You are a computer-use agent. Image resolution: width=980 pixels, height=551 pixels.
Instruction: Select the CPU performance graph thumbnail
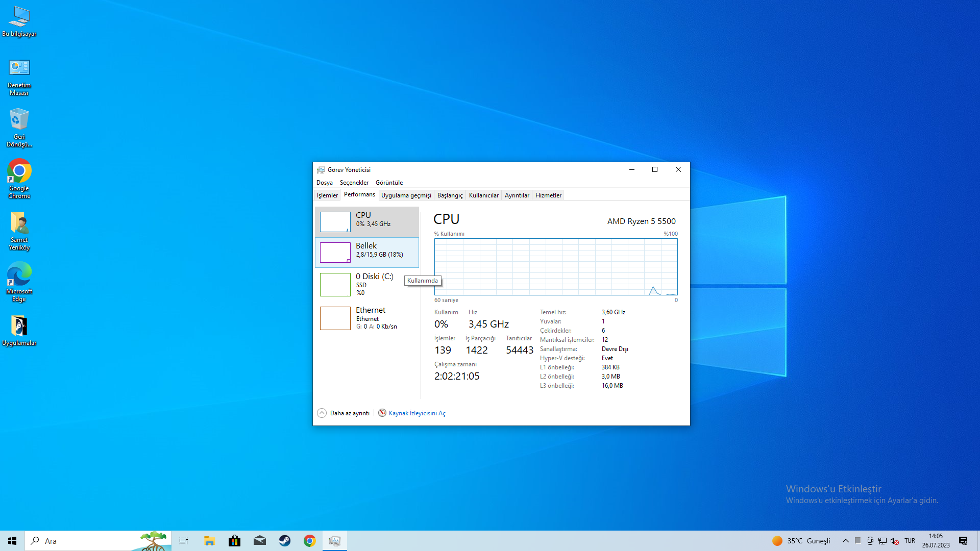tap(335, 222)
